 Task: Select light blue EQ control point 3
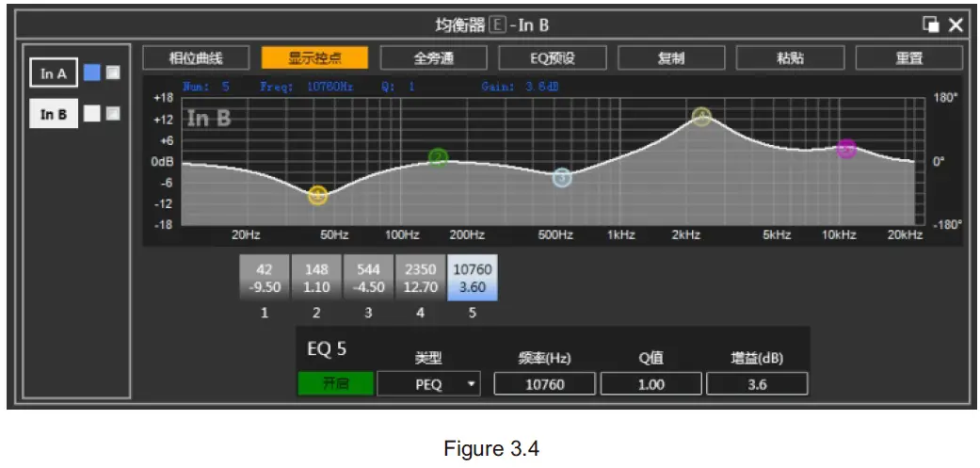[x=563, y=177]
